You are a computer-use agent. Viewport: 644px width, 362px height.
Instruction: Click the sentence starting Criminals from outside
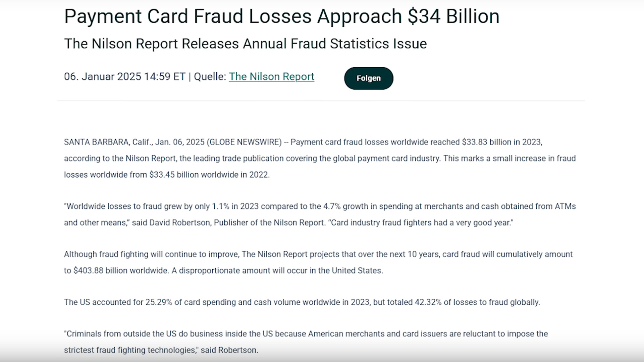click(306, 334)
